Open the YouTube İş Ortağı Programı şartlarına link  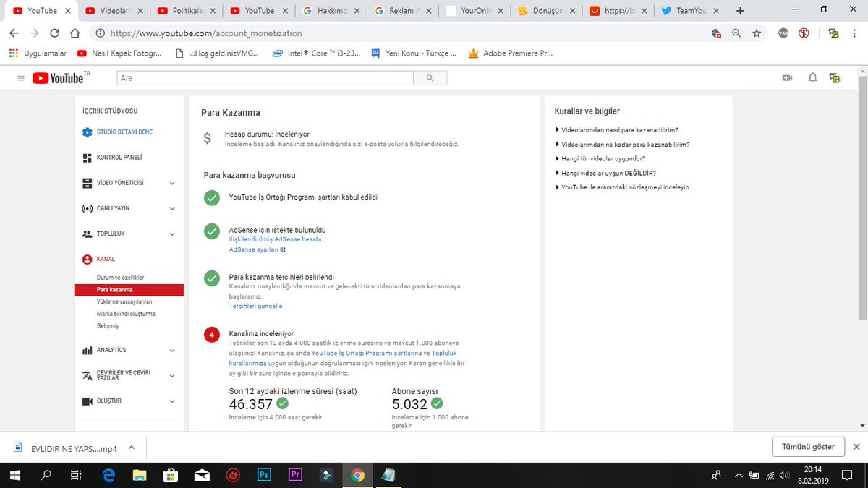[x=366, y=353]
